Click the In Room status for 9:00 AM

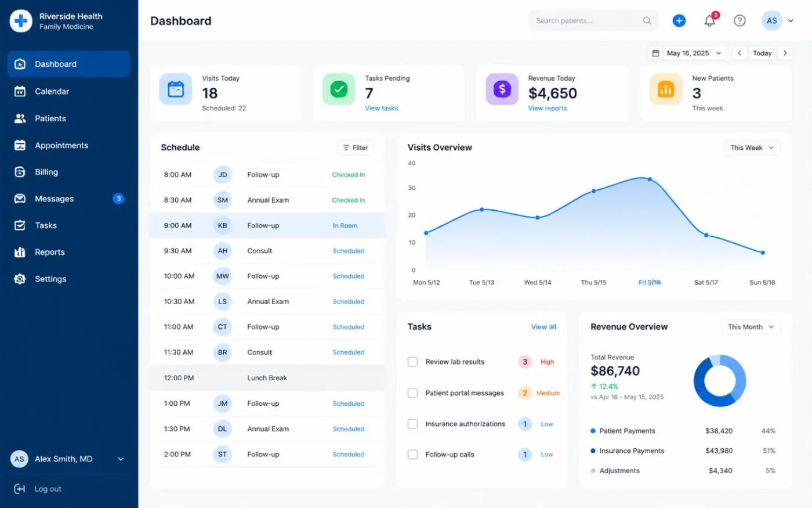pyautogui.click(x=345, y=226)
